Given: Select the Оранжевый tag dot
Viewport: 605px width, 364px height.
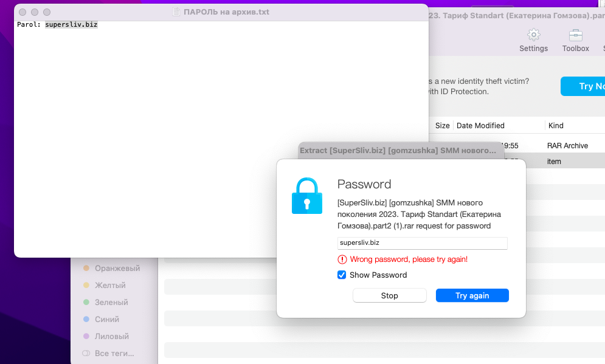Looking at the screenshot, I should (86, 268).
